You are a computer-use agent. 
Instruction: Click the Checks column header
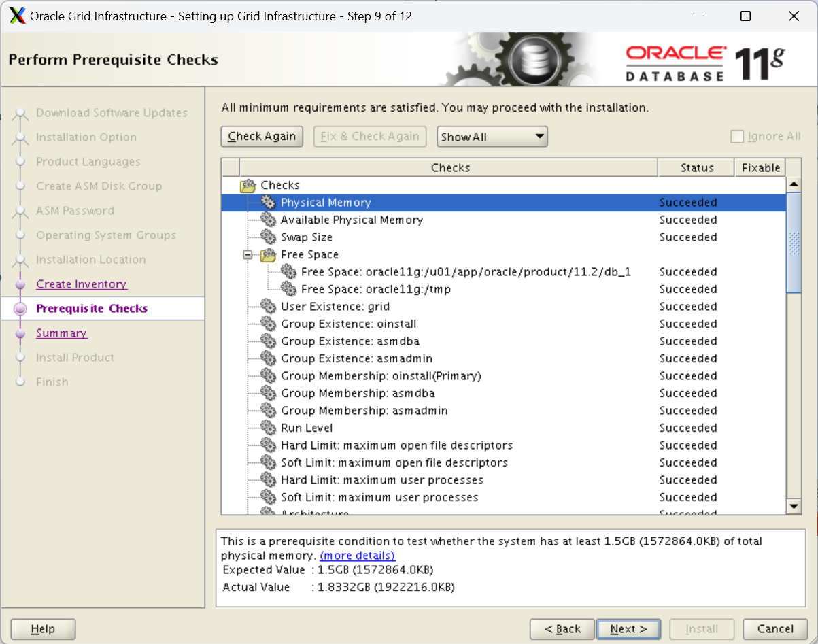(449, 167)
